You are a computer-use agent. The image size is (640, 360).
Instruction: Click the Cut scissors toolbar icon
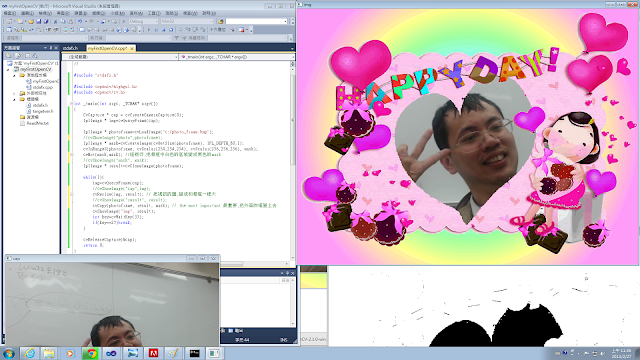(x=56, y=21)
